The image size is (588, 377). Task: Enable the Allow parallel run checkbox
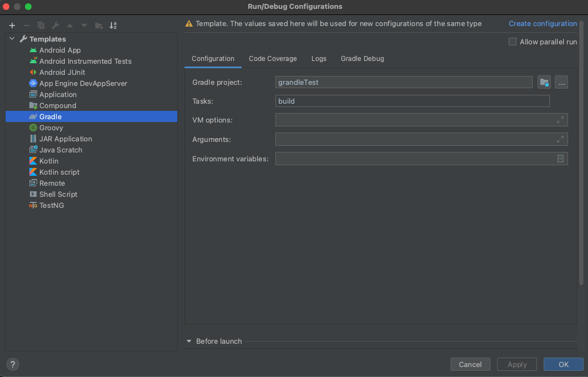coord(513,42)
